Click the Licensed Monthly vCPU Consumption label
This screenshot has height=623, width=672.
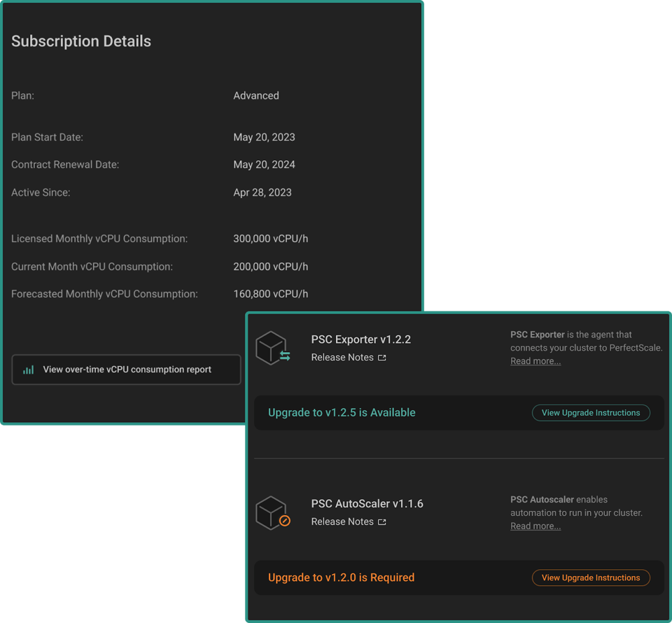point(99,239)
